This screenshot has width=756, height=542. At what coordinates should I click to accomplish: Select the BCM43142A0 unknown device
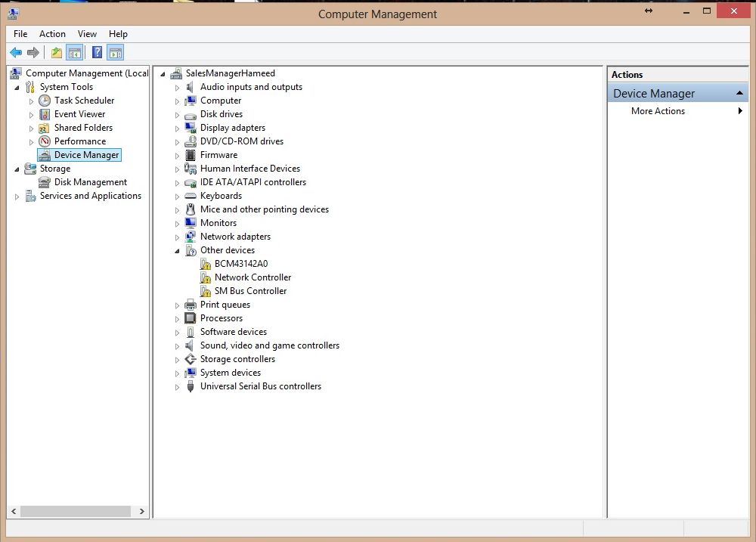coord(240,264)
